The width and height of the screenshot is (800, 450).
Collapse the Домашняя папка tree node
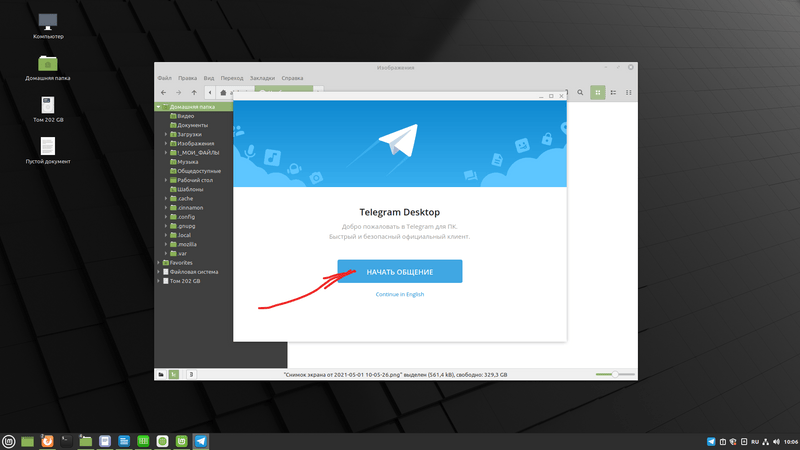159,107
